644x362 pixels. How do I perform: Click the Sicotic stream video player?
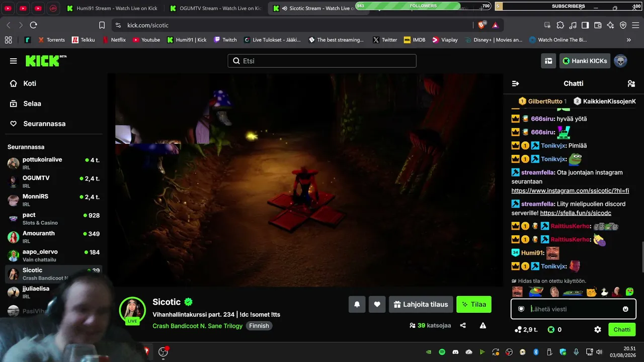pyautogui.click(x=305, y=180)
